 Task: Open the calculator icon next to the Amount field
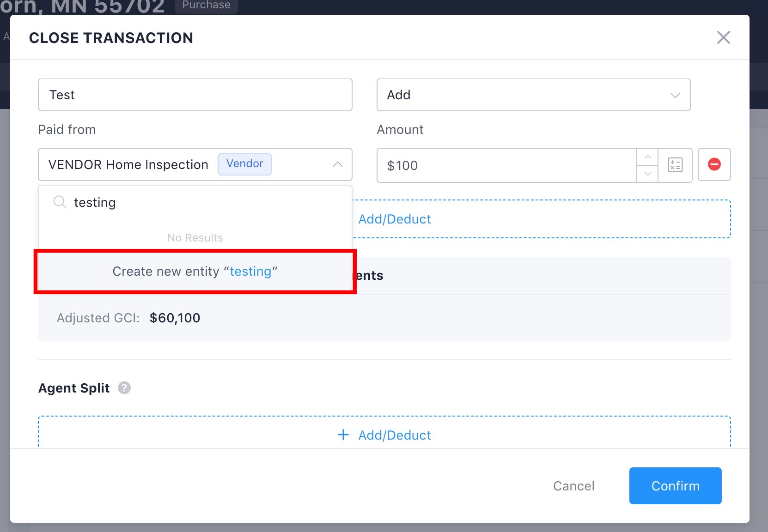tap(675, 165)
